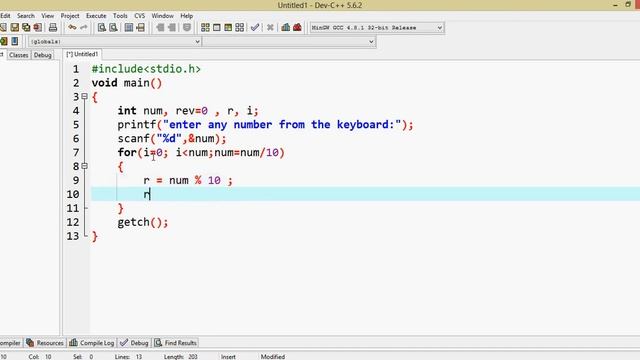Click the getch(); line

[x=143, y=222]
